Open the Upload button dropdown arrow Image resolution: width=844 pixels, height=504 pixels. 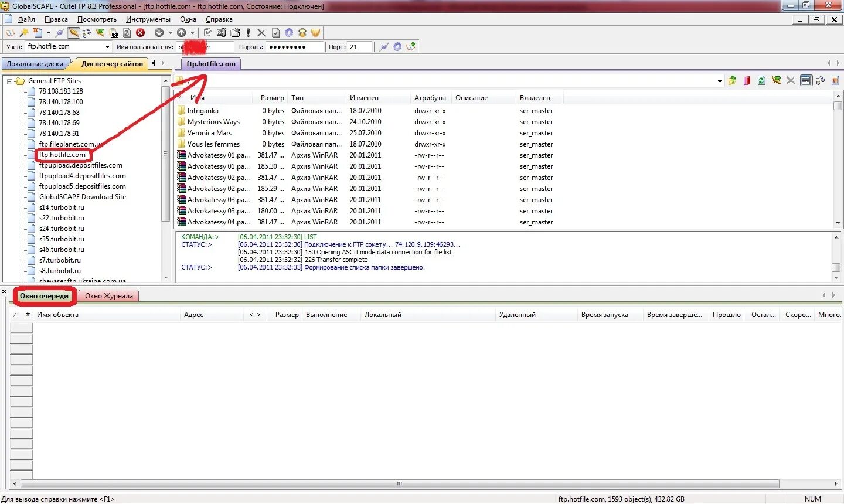(x=192, y=33)
